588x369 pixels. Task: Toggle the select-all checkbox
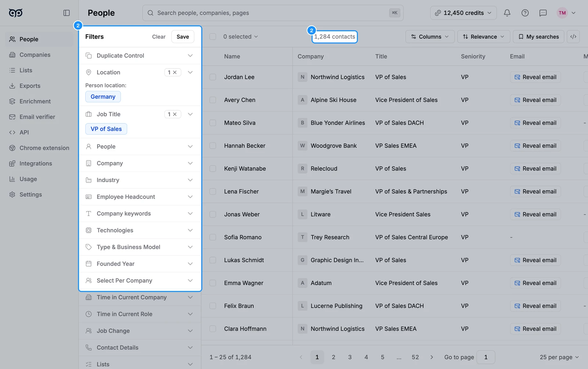coord(213,36)
